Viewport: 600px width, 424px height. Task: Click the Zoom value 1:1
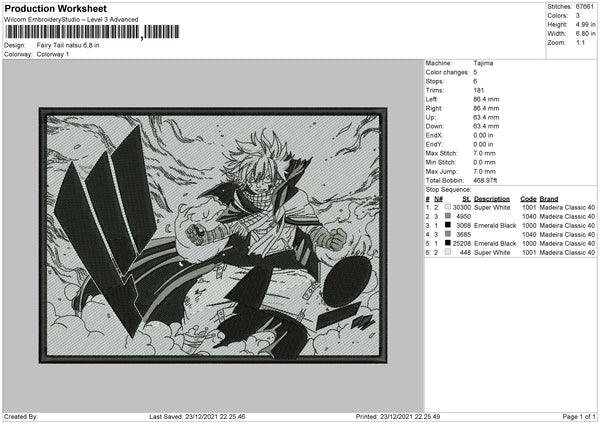coord(580,42)
